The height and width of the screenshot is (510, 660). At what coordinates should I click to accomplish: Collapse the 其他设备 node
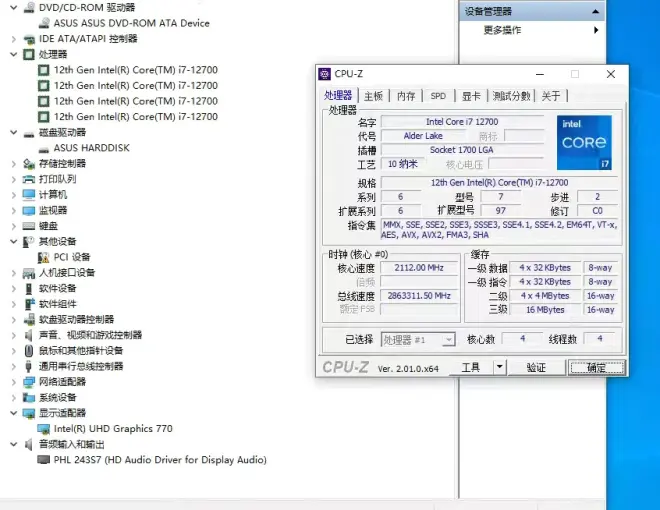[x=14, y=242]
